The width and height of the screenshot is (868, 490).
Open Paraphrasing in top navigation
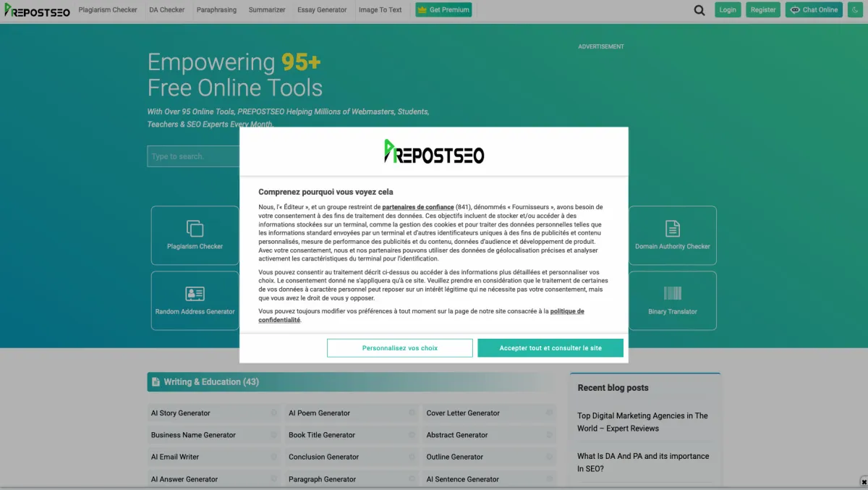pyautogui.click(x=217, y=10)
